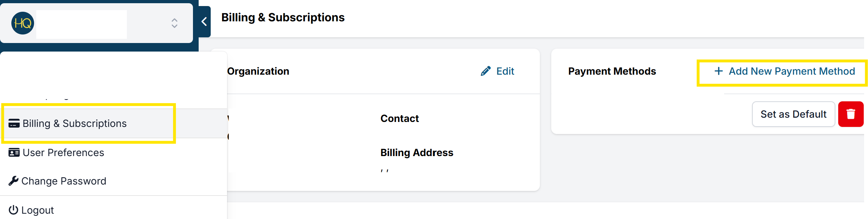Click the credit card icon for Billing
This screenshot has height=219, width=868.
click(14, 123)
